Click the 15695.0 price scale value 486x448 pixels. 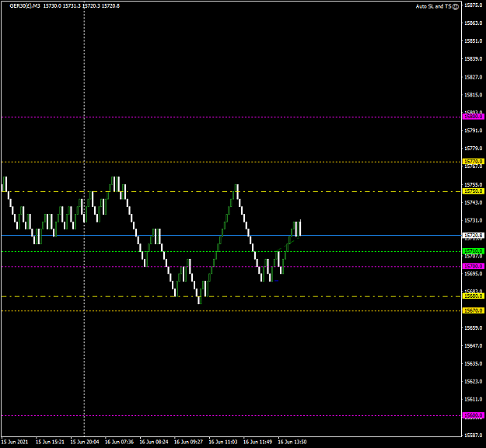coord(473,274)
